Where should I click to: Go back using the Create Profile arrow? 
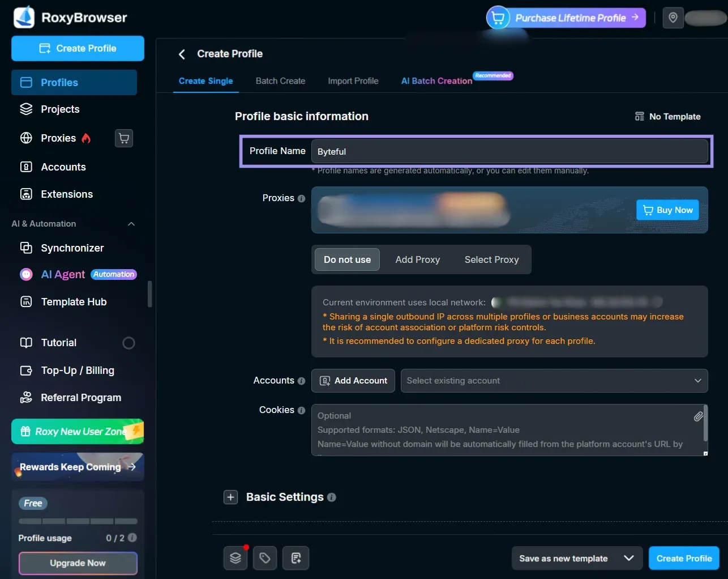[x=182, y=54]
